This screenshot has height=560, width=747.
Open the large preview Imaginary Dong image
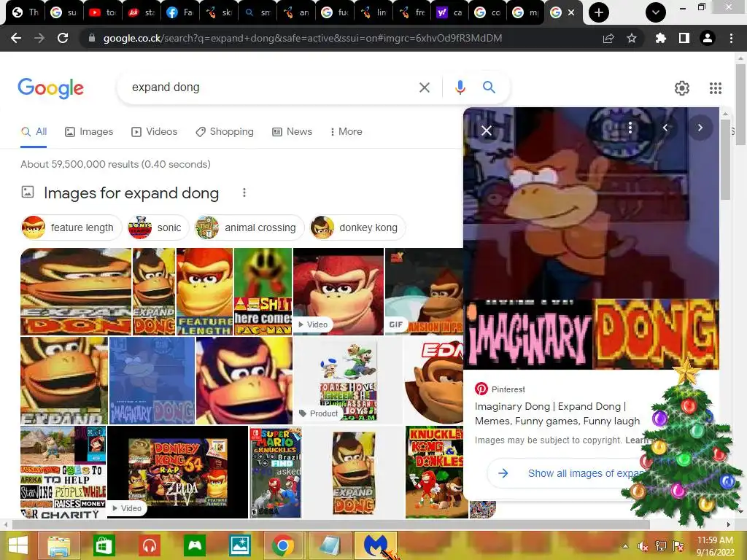(x=591, y=238)
